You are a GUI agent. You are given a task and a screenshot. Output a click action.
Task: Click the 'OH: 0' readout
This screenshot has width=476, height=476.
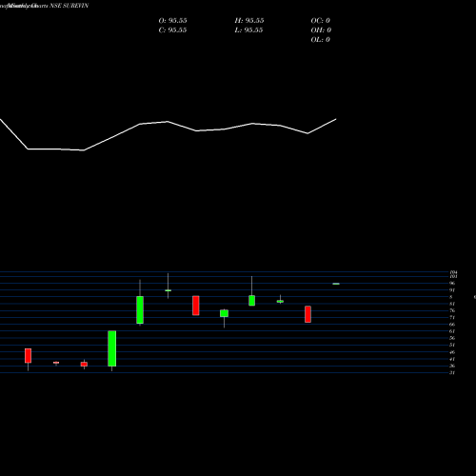(321, 30)
